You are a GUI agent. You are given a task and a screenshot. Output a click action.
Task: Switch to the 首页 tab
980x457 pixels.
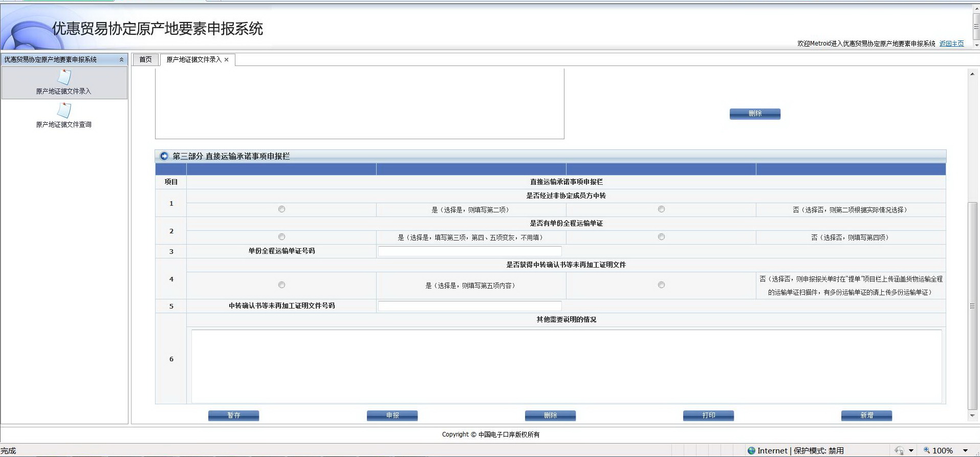[x=145, y=59]
